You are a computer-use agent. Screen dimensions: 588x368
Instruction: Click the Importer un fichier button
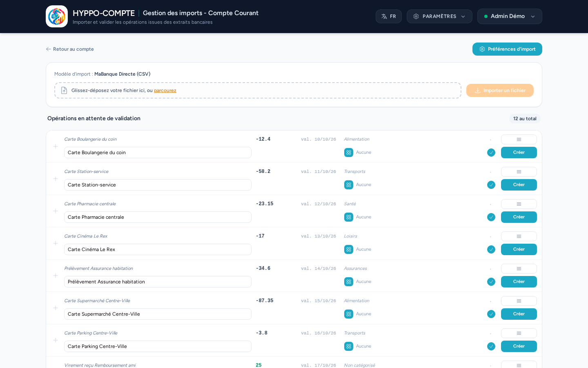(x=500, y=90)
